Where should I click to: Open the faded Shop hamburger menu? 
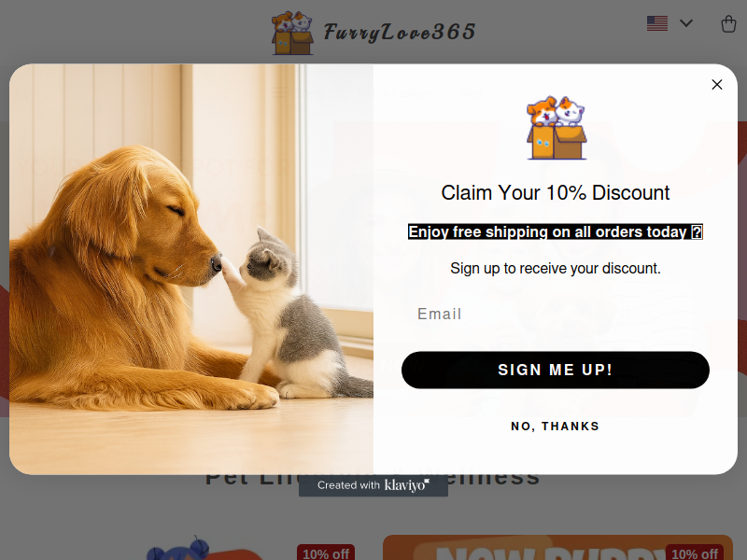tap(299, 93)
